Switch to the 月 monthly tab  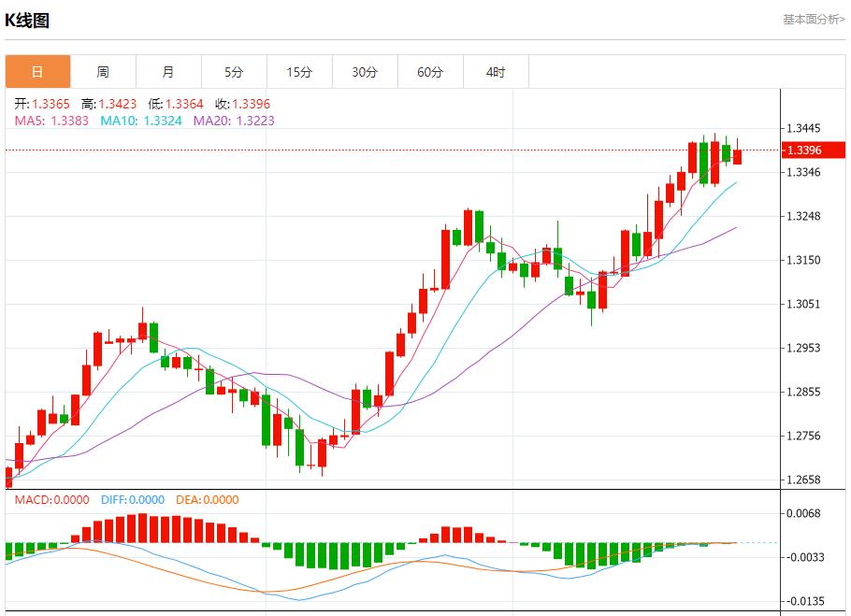(x=168, y=72)
